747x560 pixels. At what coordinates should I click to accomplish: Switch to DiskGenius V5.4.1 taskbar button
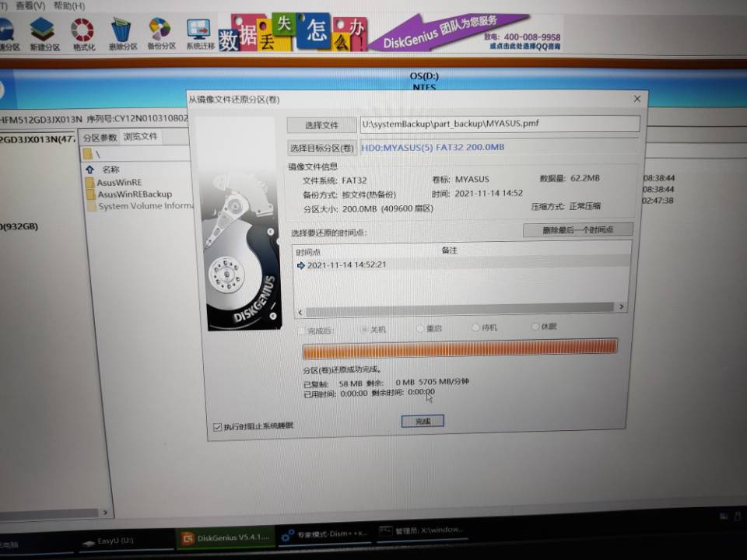226,537
